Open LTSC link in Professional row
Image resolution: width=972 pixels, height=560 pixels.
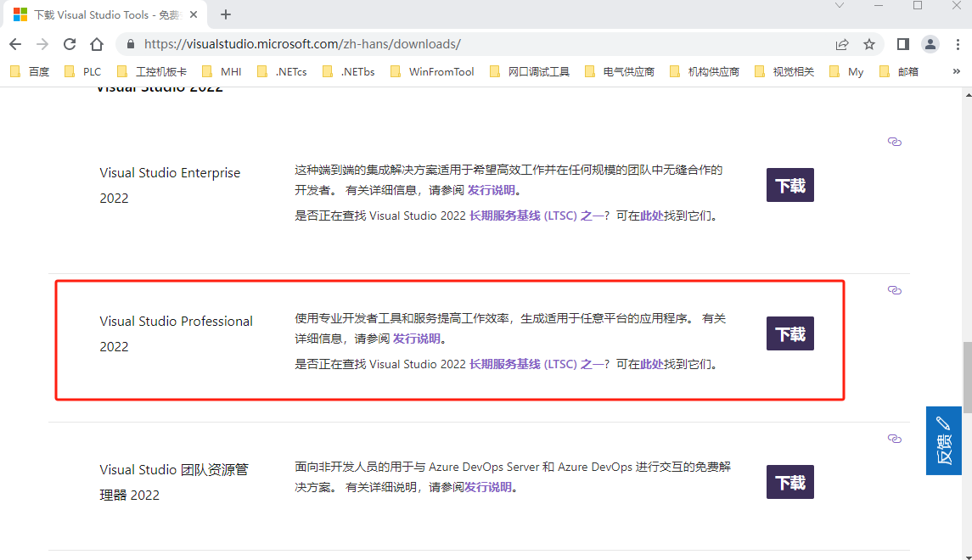[537, 364]
